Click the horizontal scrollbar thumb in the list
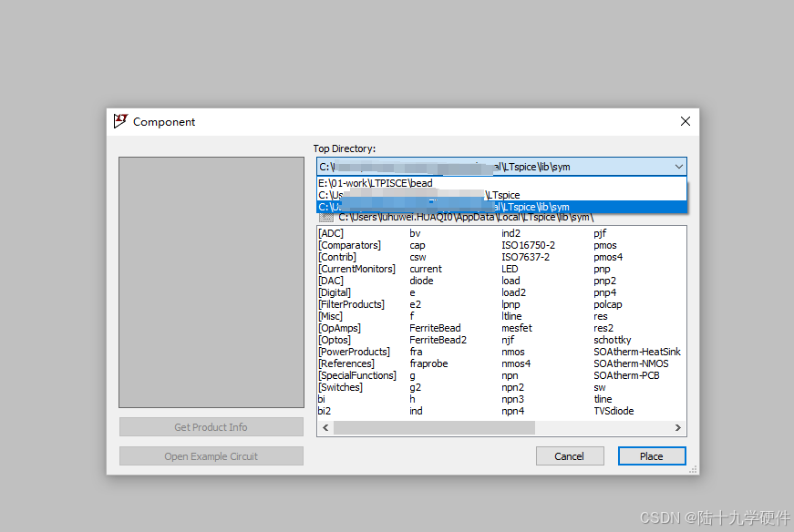Screen dimensions: 794x532 tap(434, 428)
